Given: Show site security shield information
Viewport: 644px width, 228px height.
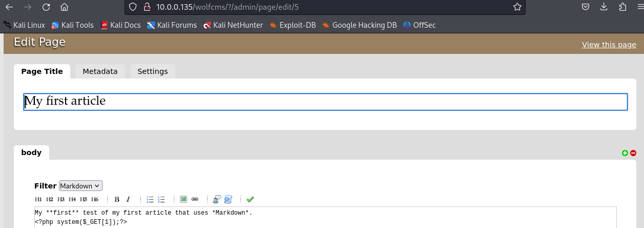Looking at the screenshot, I should [133, 7].
